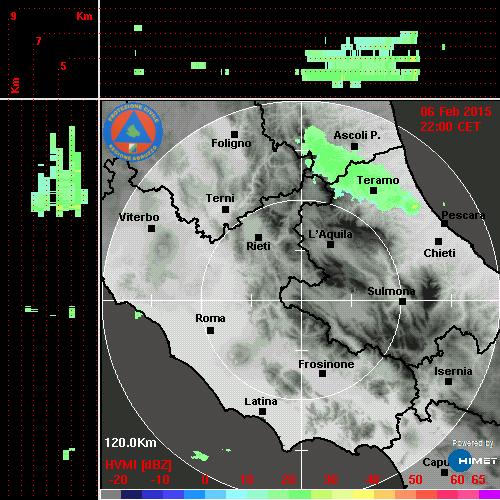Click the 50 dBZ scale value

[415, 480]
